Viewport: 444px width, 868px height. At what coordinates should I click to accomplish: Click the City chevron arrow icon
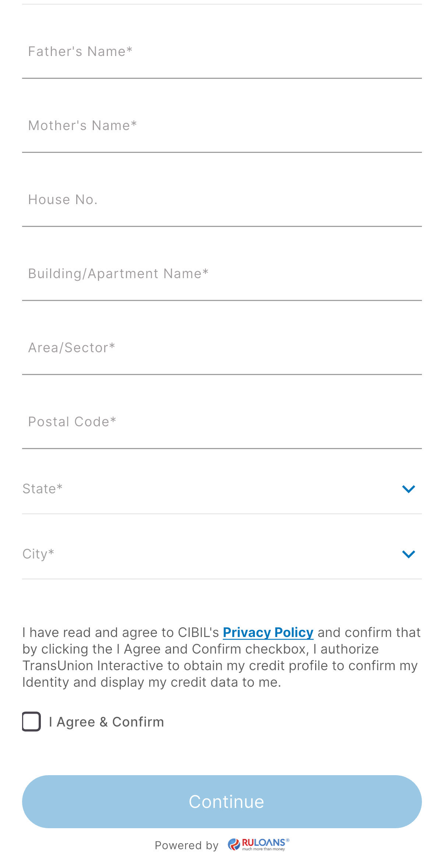[x=408, y=554]
